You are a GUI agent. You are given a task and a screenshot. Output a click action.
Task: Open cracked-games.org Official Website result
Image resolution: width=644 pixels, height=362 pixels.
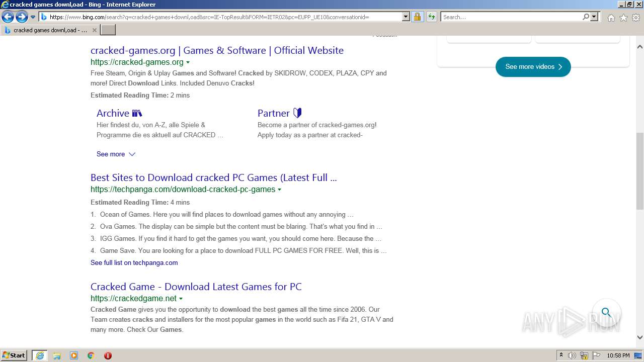217,50
